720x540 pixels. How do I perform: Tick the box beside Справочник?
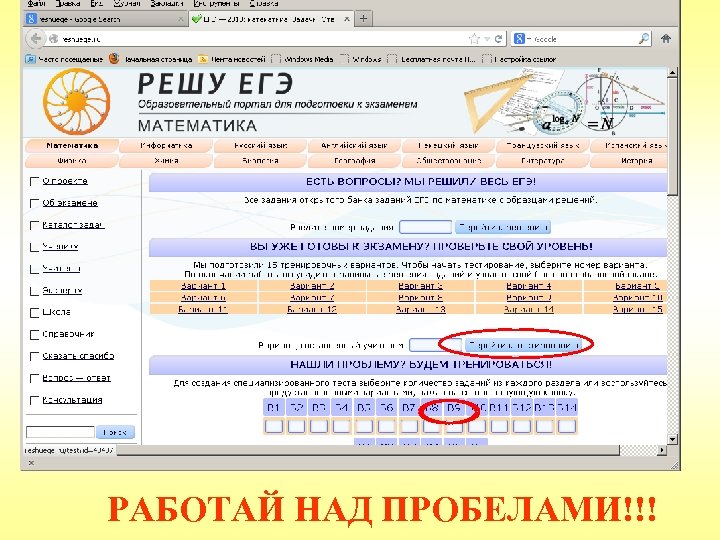(x=34, y=335)
